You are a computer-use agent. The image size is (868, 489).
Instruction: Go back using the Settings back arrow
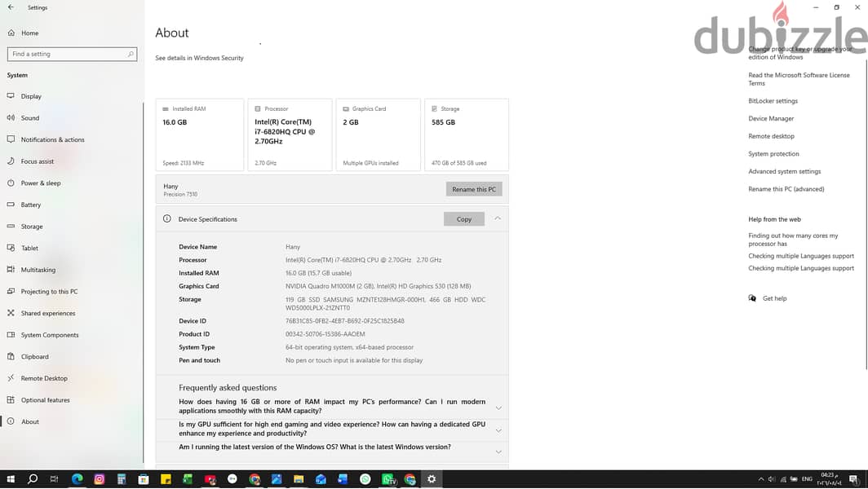[11, 7]
